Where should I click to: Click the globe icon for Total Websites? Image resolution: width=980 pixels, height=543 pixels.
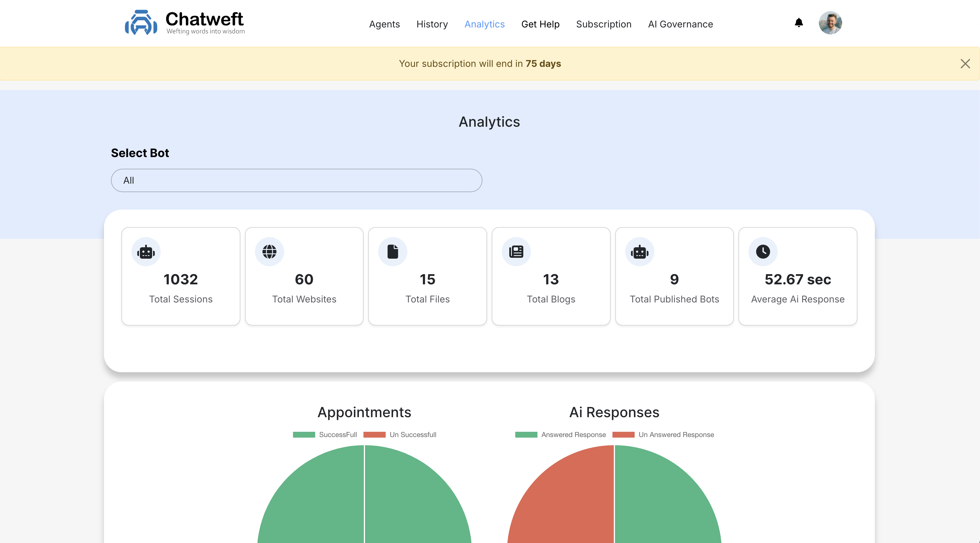pos(269,251)
